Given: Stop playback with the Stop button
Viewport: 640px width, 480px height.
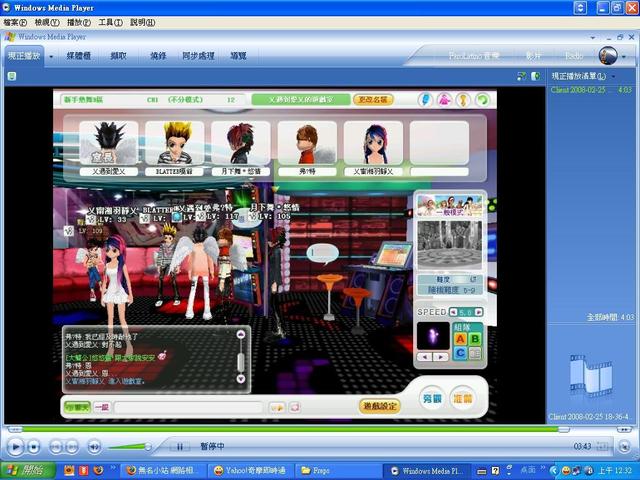Looking at the screenshot, I should point(34,447).
